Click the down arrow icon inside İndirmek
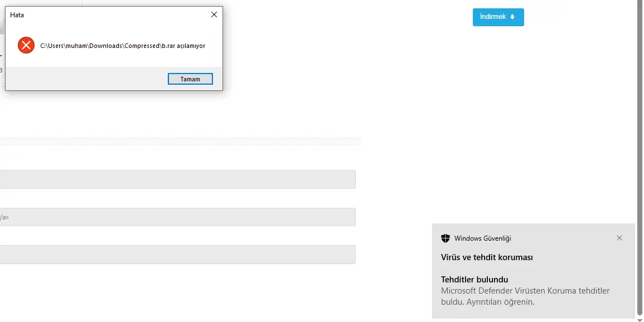Image resolution: width=644 pixels, height=322 pixels. tap(512, 17)
